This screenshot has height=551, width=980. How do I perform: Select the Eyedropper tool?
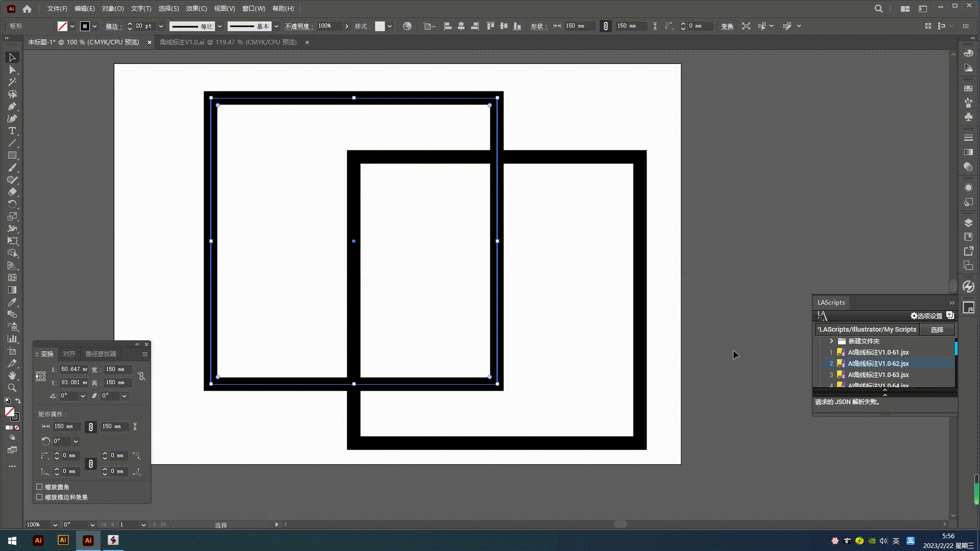(12, 302)
